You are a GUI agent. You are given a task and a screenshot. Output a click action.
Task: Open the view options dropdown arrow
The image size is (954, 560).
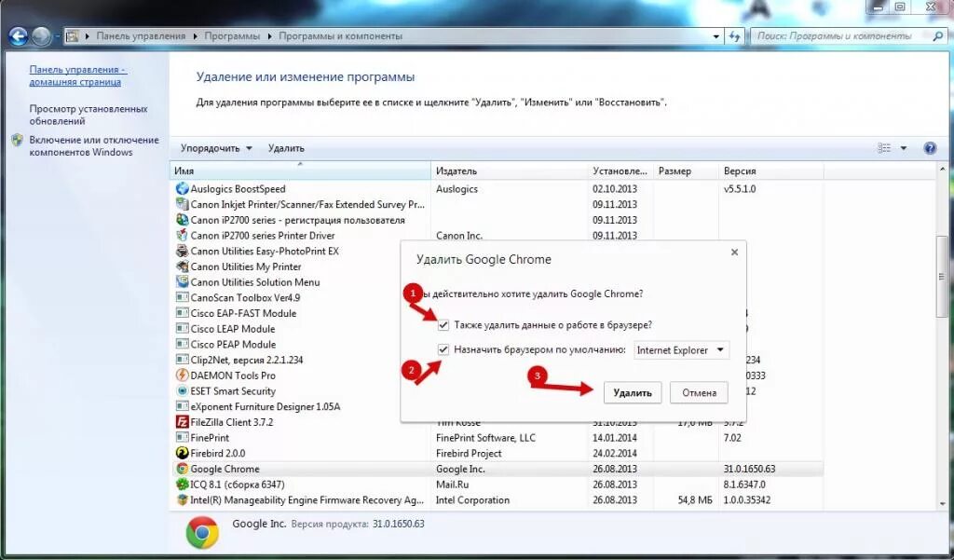(x=904, y=148)
